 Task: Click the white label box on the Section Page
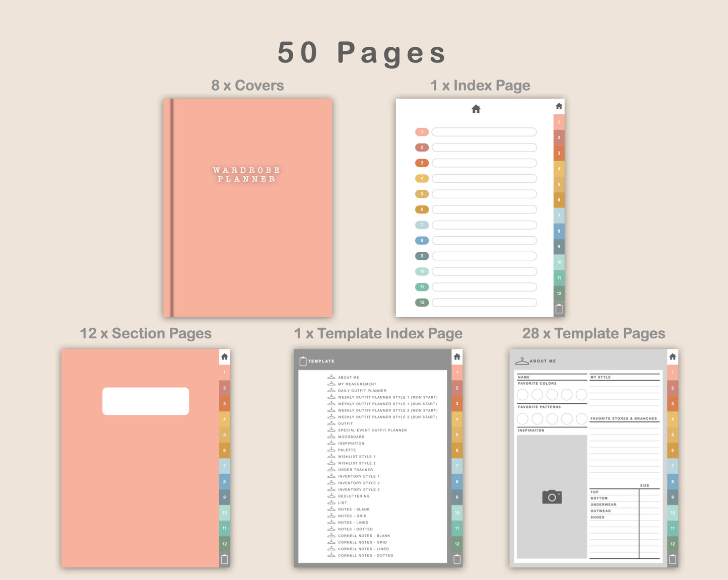coord(146,401)
